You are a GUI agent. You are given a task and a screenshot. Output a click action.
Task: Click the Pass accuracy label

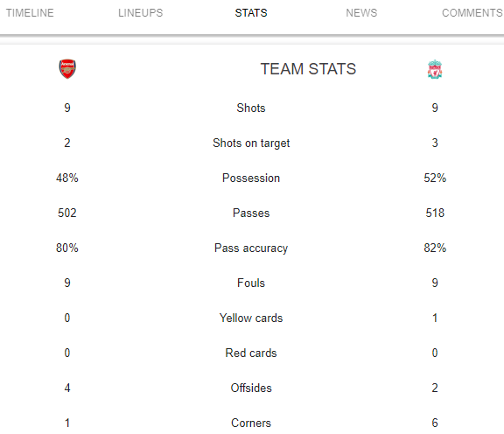tap(251, 248)
